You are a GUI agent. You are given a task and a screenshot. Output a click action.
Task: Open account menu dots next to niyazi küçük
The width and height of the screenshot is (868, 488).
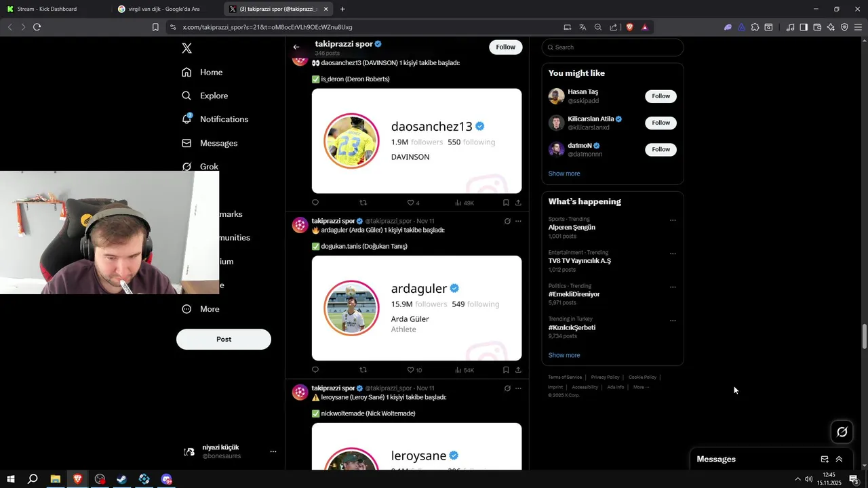point(273,451)
